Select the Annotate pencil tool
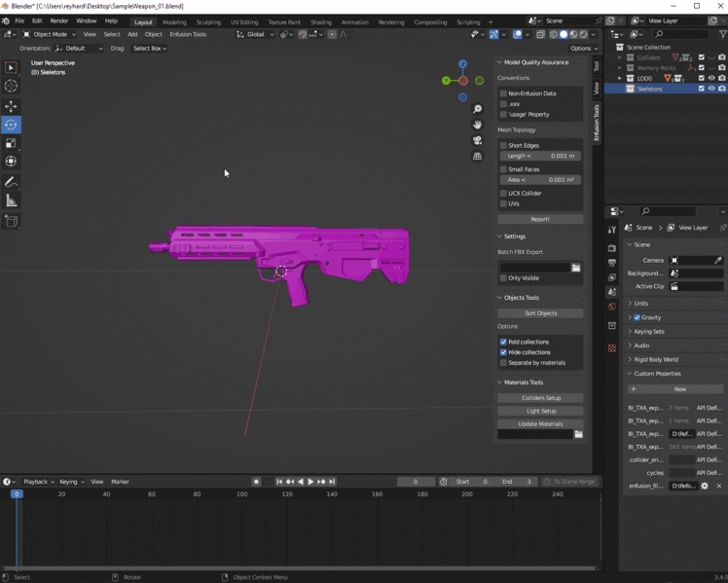This screenshot has height=583, width=728. 11,182
